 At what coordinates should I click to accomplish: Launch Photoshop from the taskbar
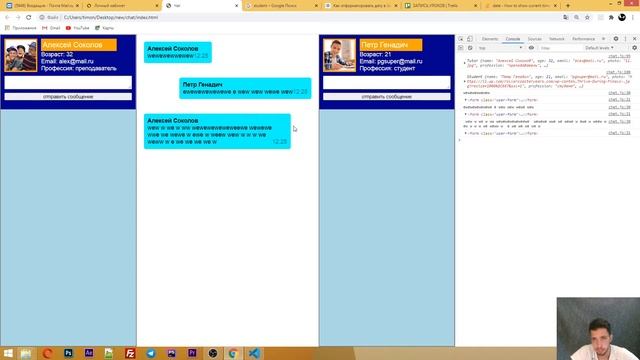point(68,353)
